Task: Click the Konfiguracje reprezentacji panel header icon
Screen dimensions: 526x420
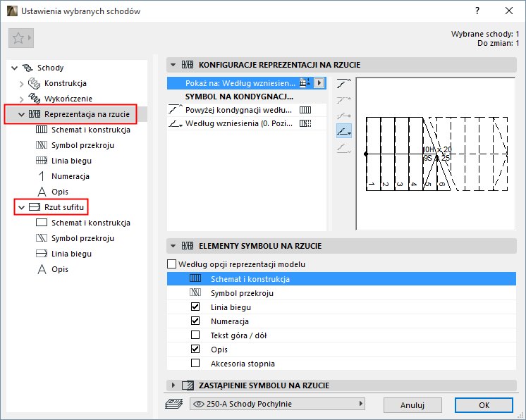Action: (x=188, y=65)
